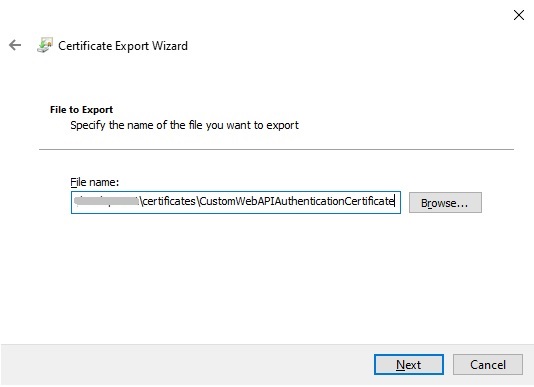Go back using the wizard's back arrow

[15, 45]
